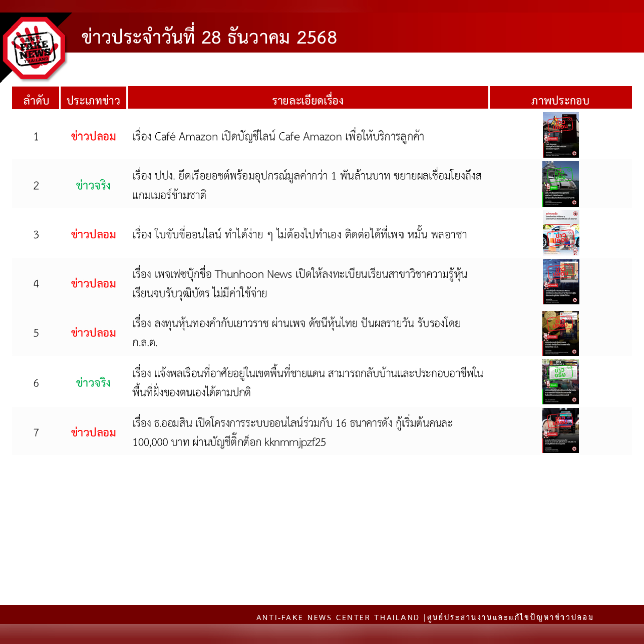Open the border residents news thumbnail
Viewport: 644px width, 644px height.
pos(560,381)
